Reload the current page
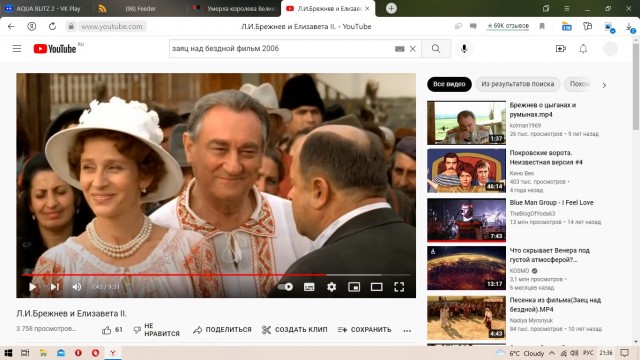This screenshot has height=360, width=640. (52, 27)
